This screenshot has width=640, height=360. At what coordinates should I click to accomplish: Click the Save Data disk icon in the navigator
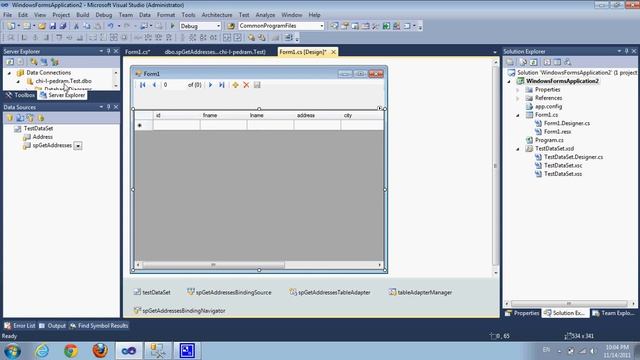(257, 85)
